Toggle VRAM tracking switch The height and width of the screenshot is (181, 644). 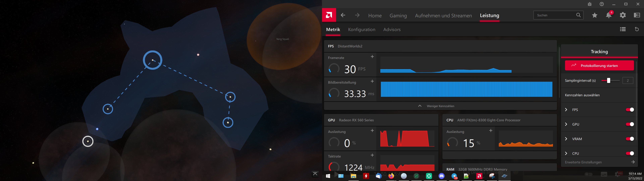[x=630, y=138]
